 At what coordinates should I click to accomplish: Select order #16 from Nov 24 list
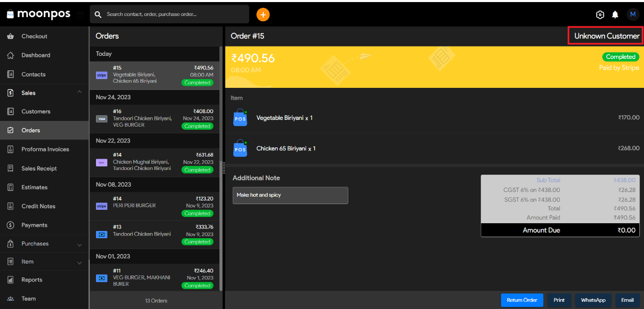click(x=155, y=118)
